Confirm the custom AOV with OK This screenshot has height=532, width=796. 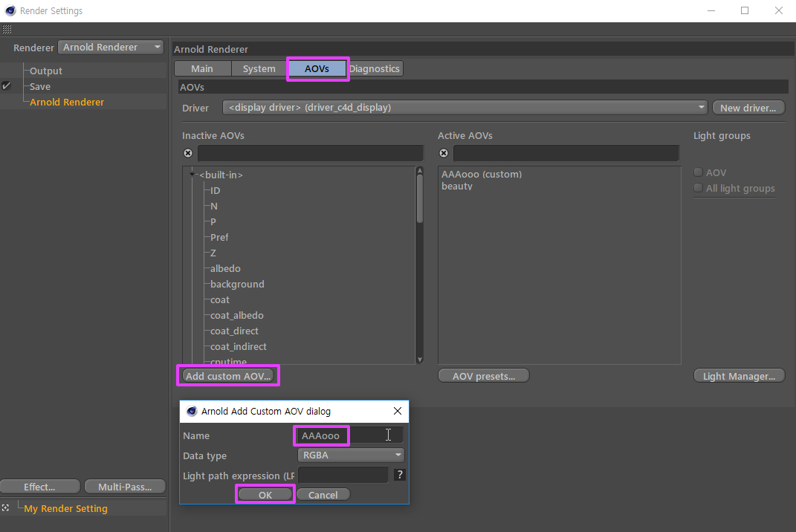(x=265, y=494)
